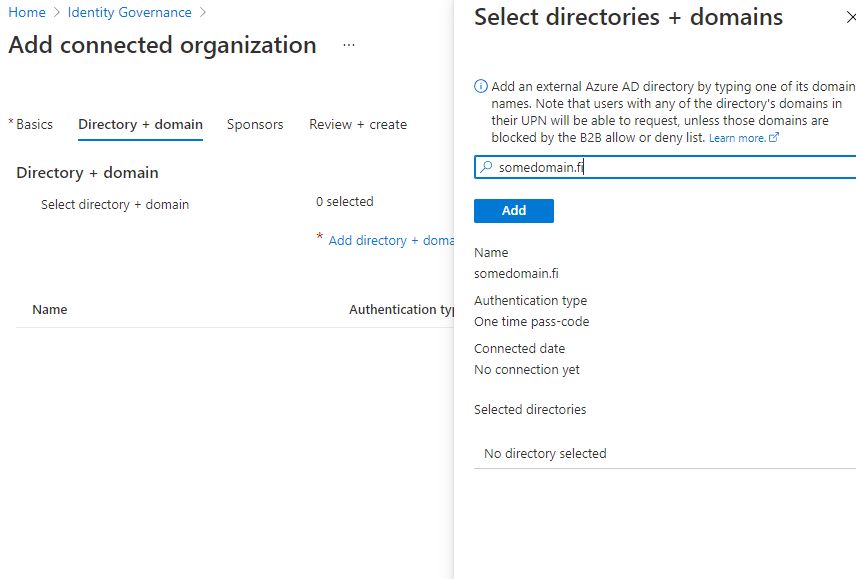Screen dimensions: 856x579
Task: Open the ellipsis menu beside the page title
Action: [348, 46]
